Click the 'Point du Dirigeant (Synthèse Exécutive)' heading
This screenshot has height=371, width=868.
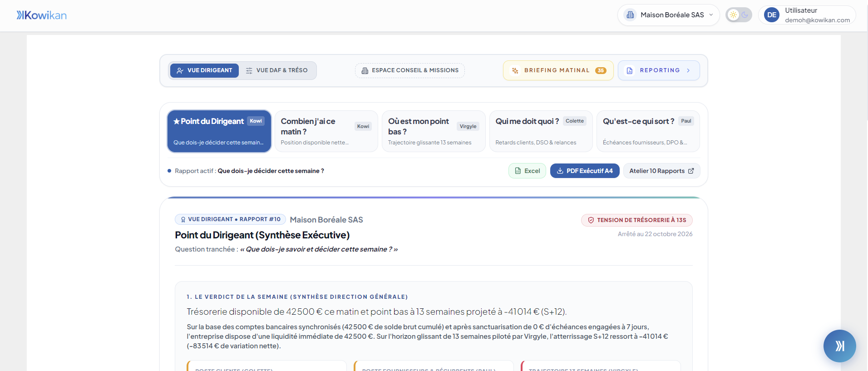pyautogui.click(x=262, y=235)
